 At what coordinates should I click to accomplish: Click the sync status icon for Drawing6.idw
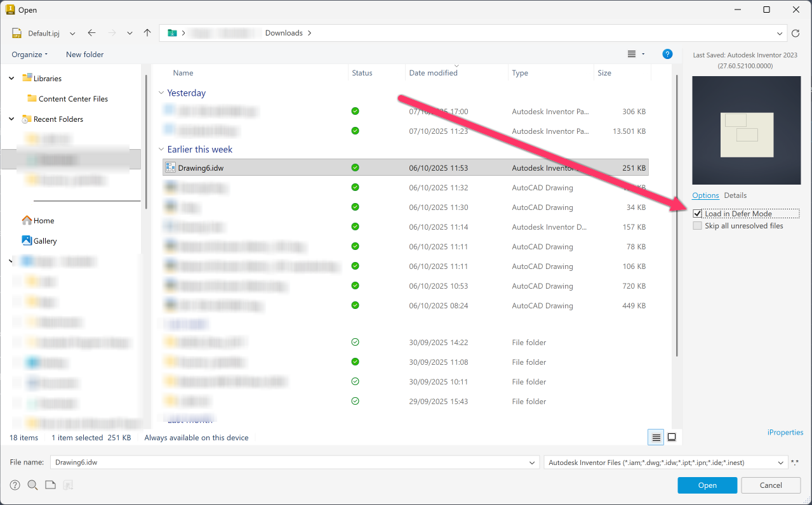point(355,167)
